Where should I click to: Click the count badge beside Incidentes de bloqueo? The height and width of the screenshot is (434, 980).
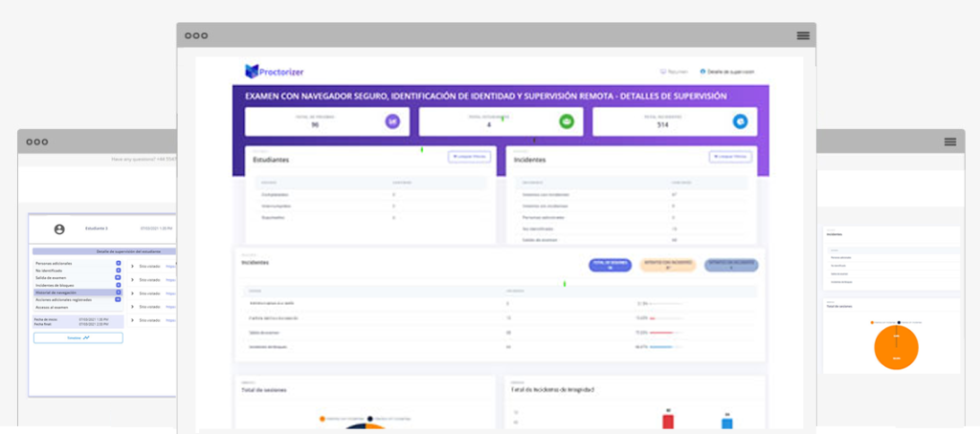(x=118, y=285)
